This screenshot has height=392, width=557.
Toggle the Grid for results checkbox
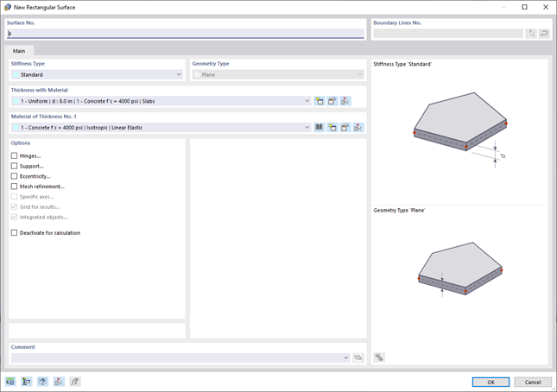[x=14, y=206]
